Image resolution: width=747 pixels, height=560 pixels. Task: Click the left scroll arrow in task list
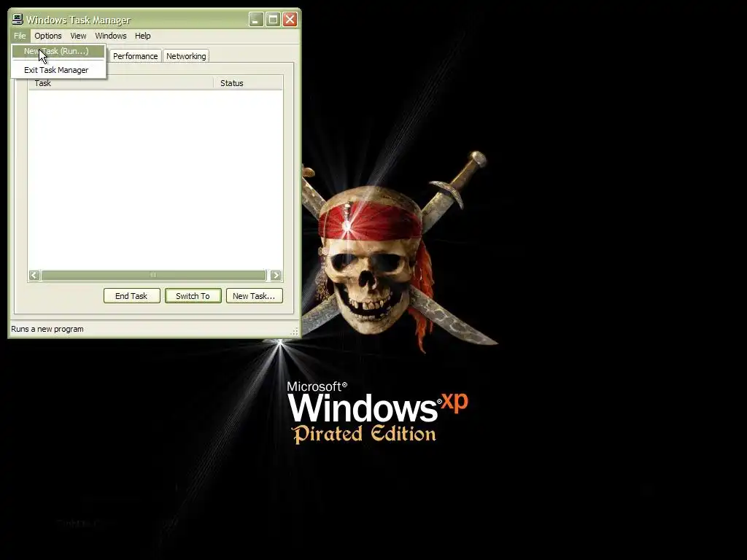point(34,275)
